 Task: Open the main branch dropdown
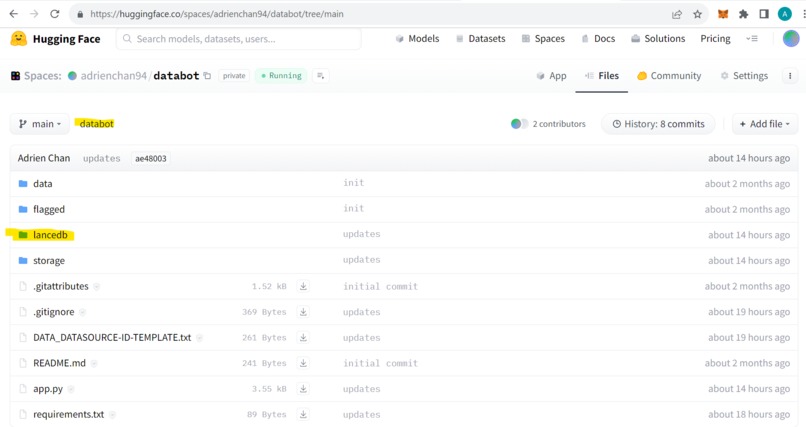pyautogui.click(x=40, y=124)
